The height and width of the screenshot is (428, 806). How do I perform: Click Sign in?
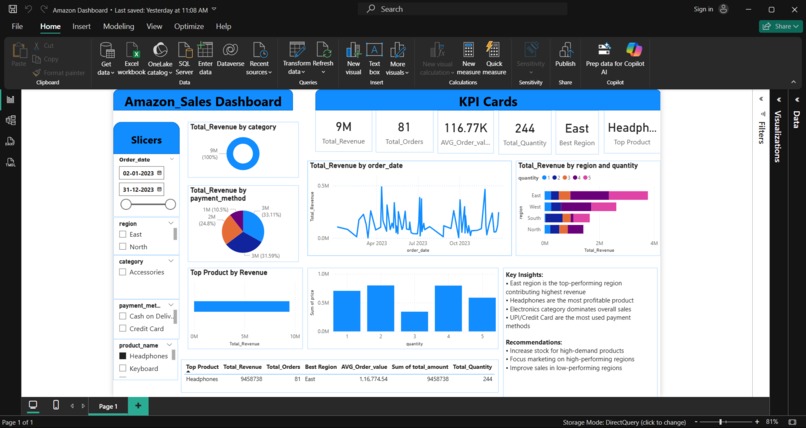(703, 9)
